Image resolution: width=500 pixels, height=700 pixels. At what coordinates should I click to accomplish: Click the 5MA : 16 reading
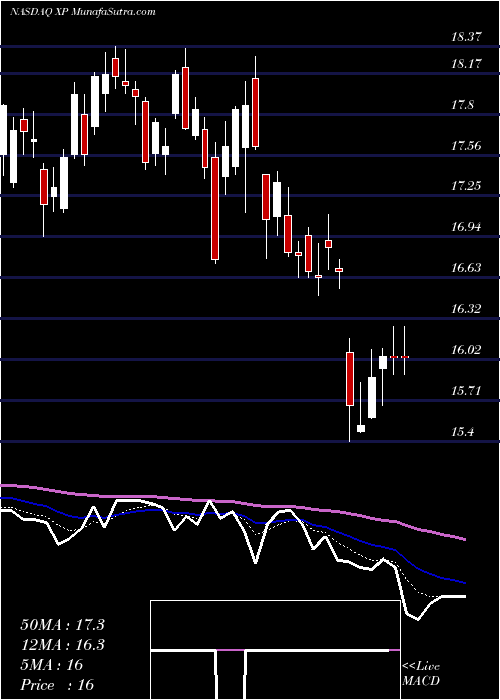[51, 665]
